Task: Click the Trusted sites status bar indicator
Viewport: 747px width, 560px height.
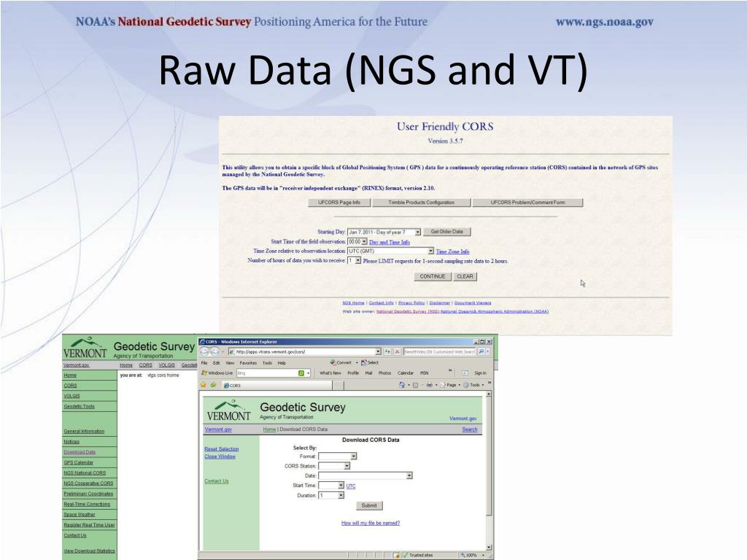Action: coord(418,555)
